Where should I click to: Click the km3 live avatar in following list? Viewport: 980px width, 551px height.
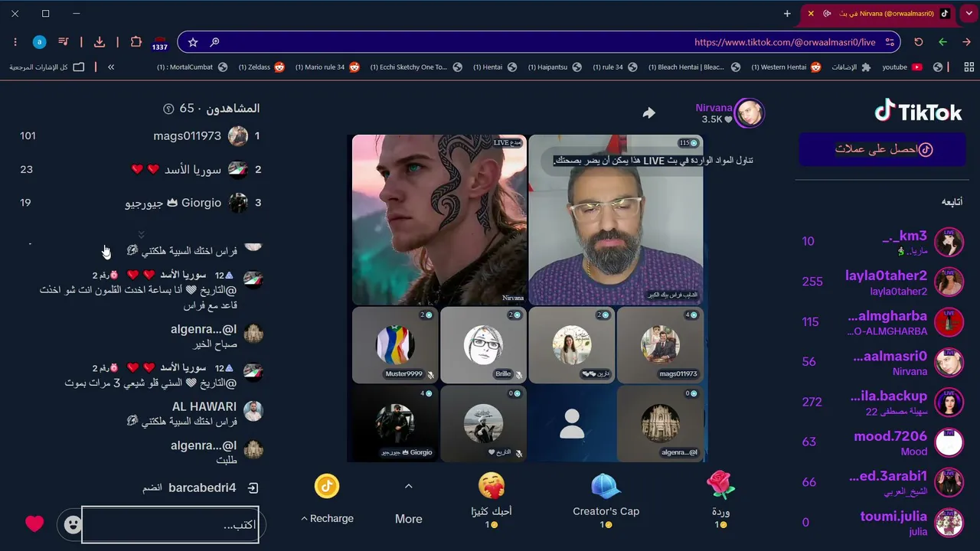point(949,242)
